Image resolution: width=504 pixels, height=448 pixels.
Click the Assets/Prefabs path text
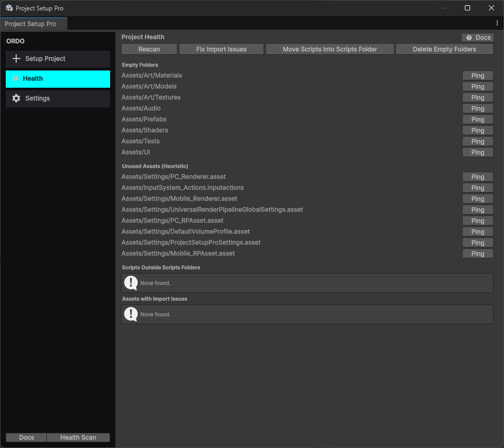[x=143, y=119]
